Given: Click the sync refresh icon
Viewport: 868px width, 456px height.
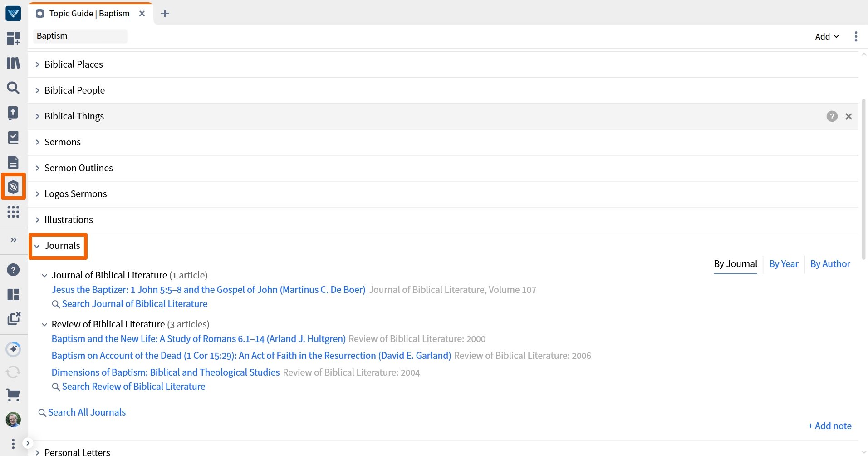Looking at the screenshot, I should pos(13,372).
